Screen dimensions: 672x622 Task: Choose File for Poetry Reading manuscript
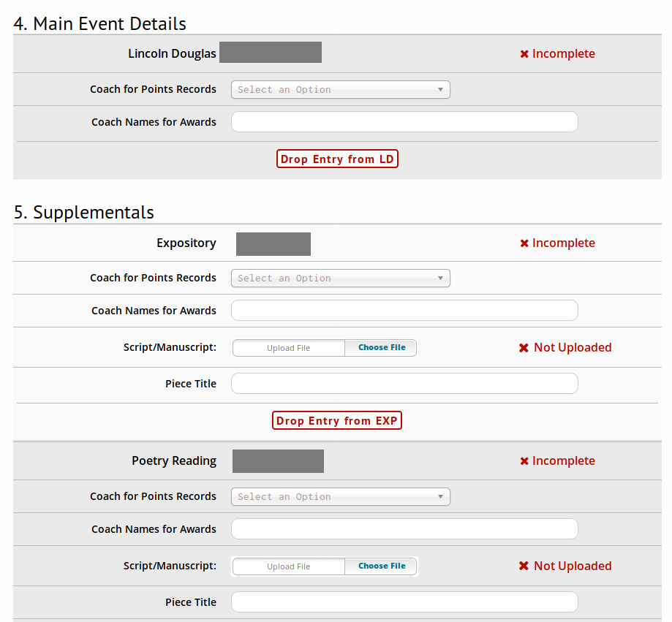point(381,566)
